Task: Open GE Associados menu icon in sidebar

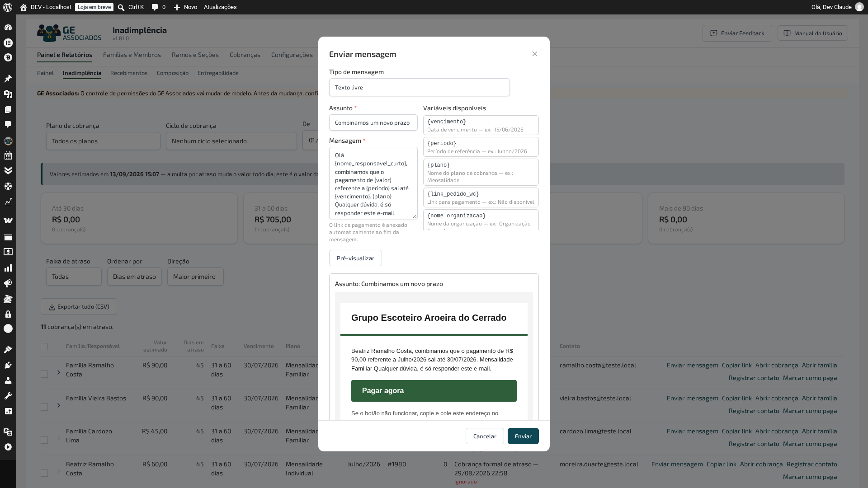Action: [8, 141]
